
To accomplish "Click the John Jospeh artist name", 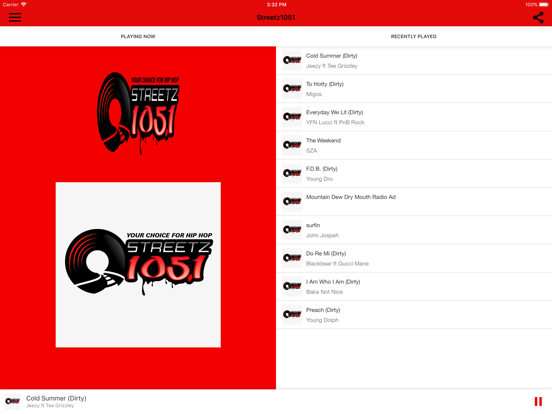I will pos(322,235).
